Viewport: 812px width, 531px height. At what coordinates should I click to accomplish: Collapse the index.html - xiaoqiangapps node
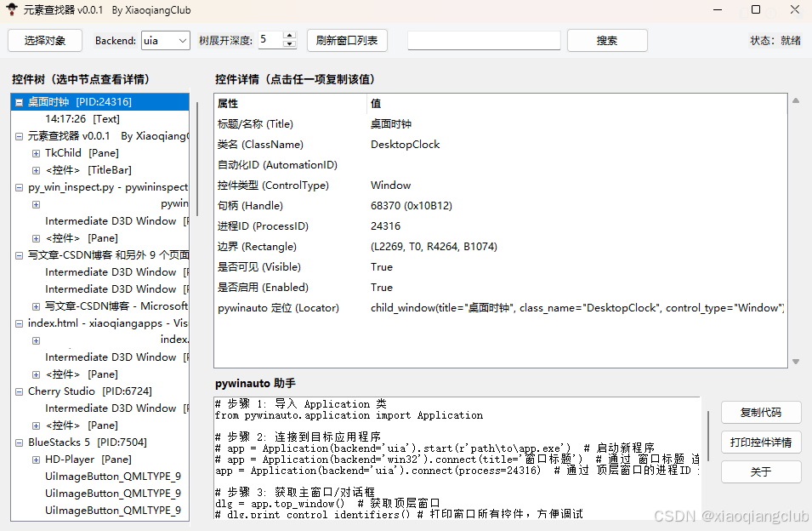click(x=20, y=323)
